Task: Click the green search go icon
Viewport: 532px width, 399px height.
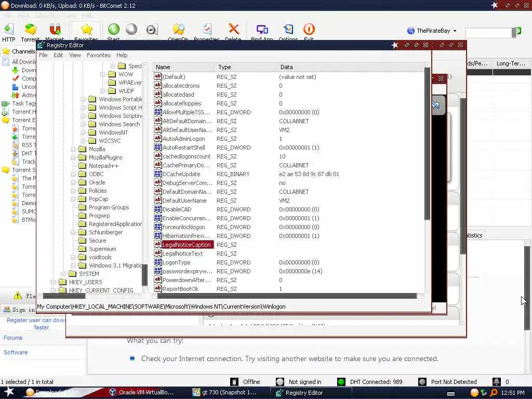Action: (518, 31)
